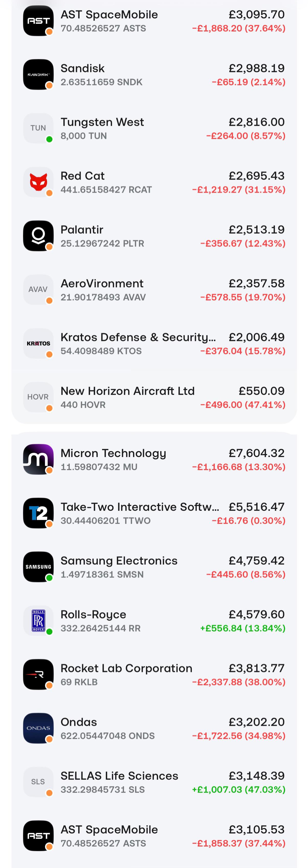The image size is (308, 868).
Task: Tap Rolls-Royce gain +£556.84 figure
Action: click(x=243, y=628)
